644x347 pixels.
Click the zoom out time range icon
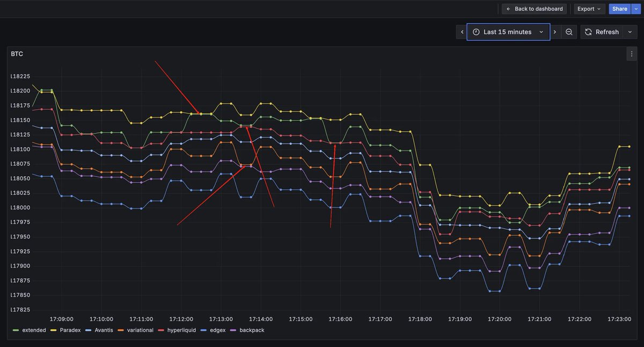(569, 32)
